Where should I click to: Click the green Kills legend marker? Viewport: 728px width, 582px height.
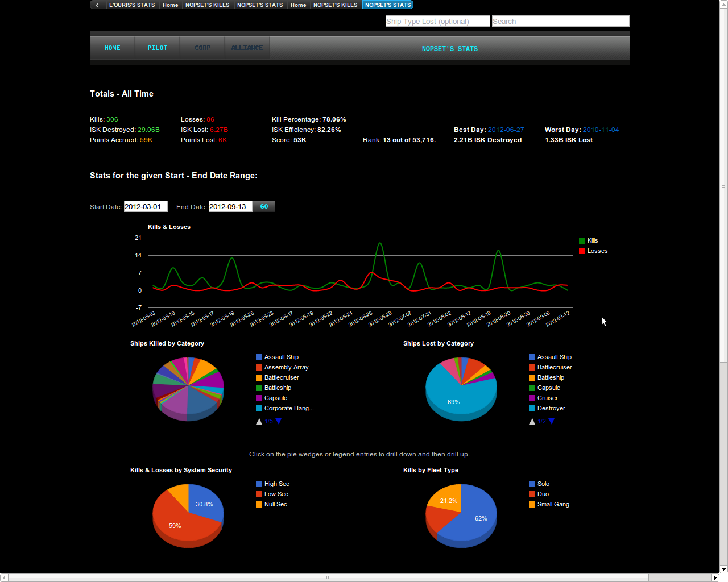tap(583, 240)
